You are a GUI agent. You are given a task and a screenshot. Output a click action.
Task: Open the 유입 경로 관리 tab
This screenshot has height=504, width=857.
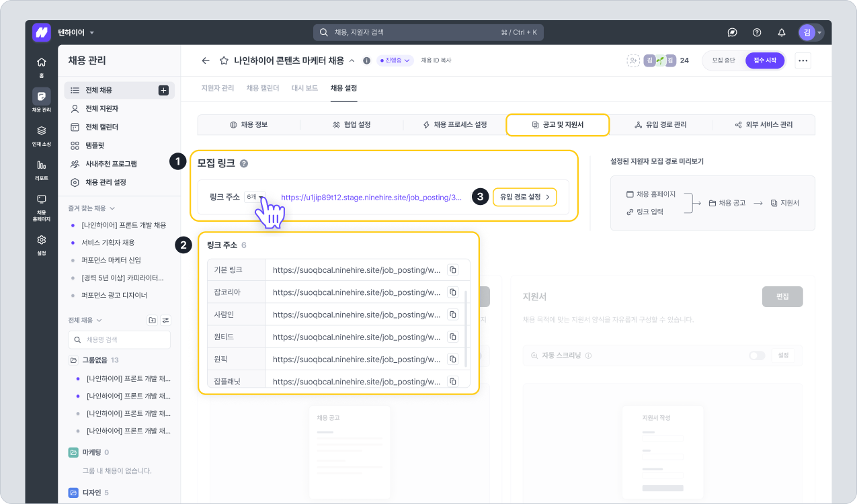[661, 125]
